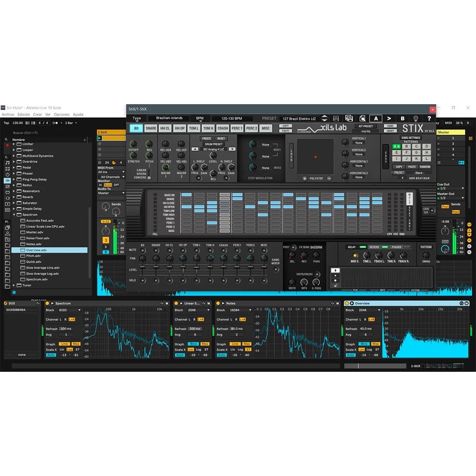The image size is (476, 476).
Task: Toggle the Overview device activator
Action: tap(347, 303)
